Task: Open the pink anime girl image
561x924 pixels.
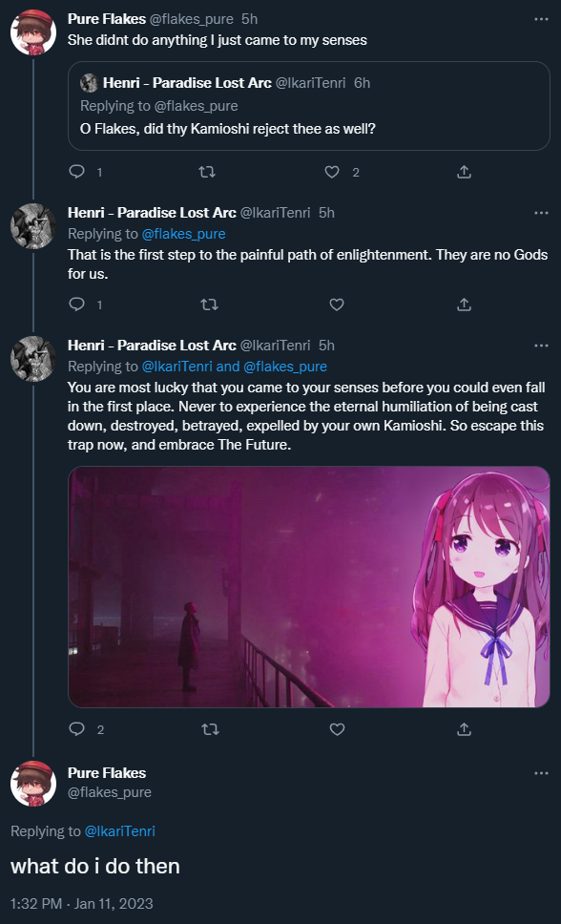Action: pos(309,587)
